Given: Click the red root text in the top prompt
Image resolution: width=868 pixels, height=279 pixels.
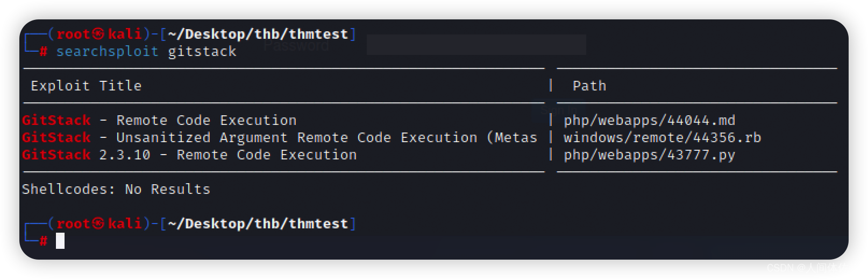Looking at the screenshot, I should [x=73, y=34].
